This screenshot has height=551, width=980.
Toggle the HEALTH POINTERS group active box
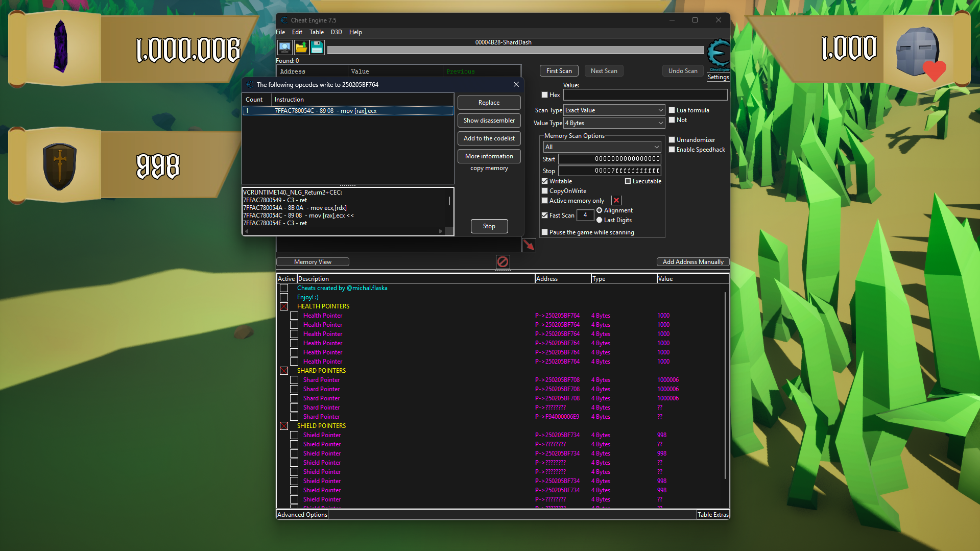[x=284, y=306]
